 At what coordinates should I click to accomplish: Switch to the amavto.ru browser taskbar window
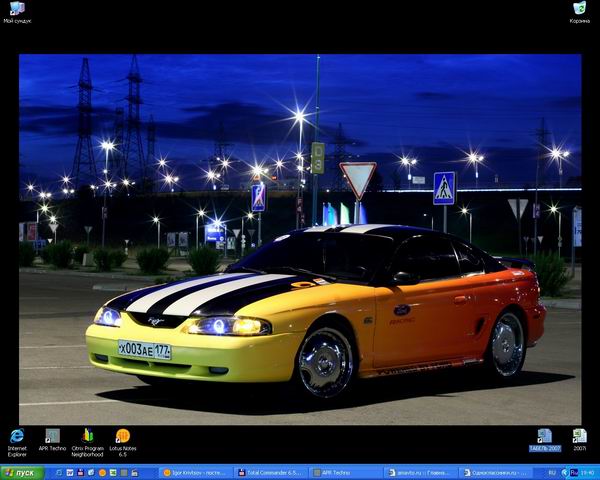(421, 473)
